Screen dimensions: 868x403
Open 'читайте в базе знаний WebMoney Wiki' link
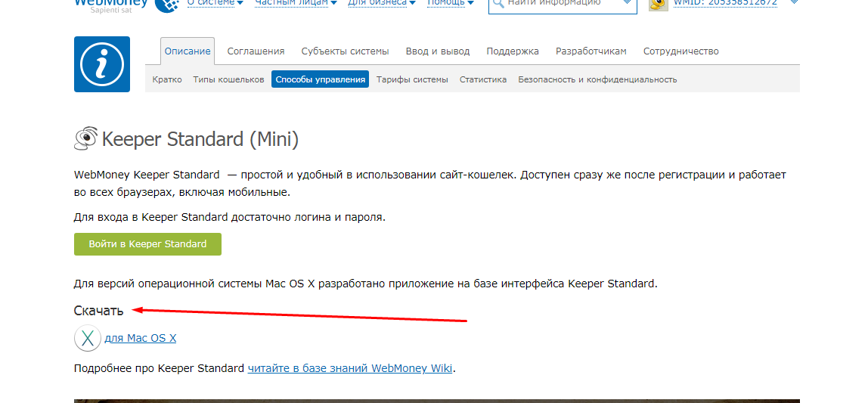tap(350, 368)
